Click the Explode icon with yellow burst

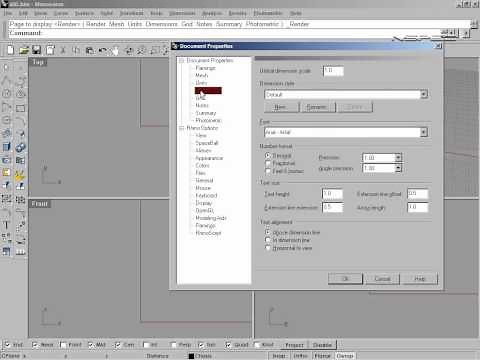(20, 174)
